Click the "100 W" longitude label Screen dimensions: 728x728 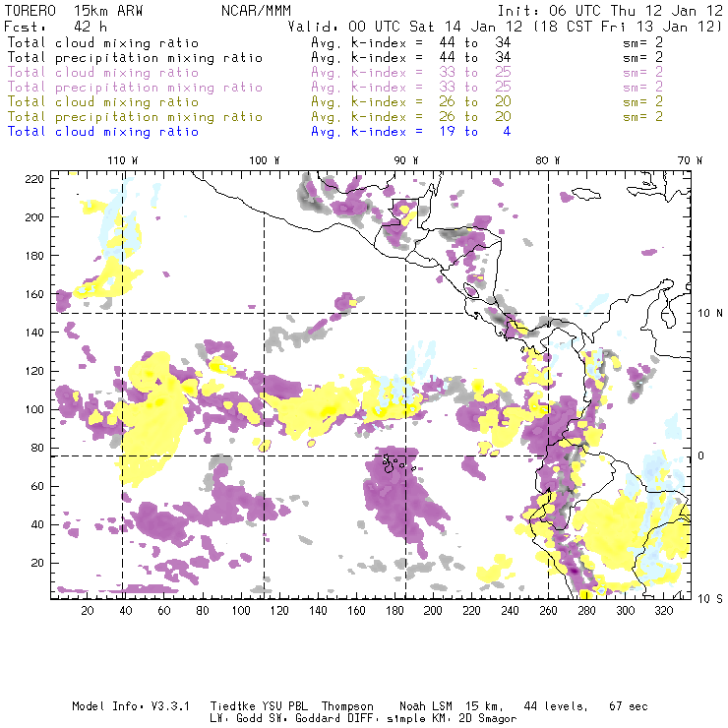265,160
